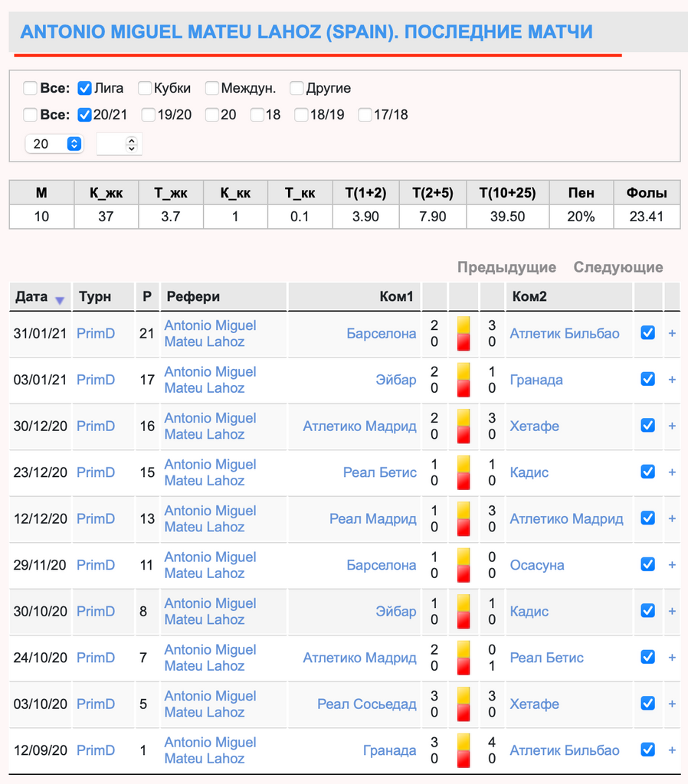Viewport: 688px width, 784px height.
Task: Enable the Междун. checkbox
Action: tap(212, 89)
